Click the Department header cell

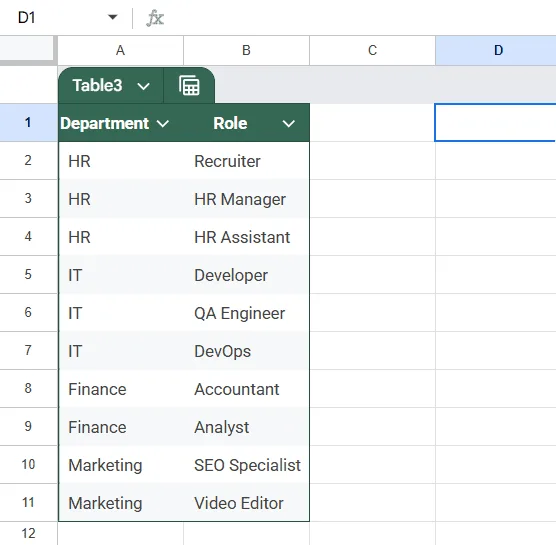click(121, 123)
